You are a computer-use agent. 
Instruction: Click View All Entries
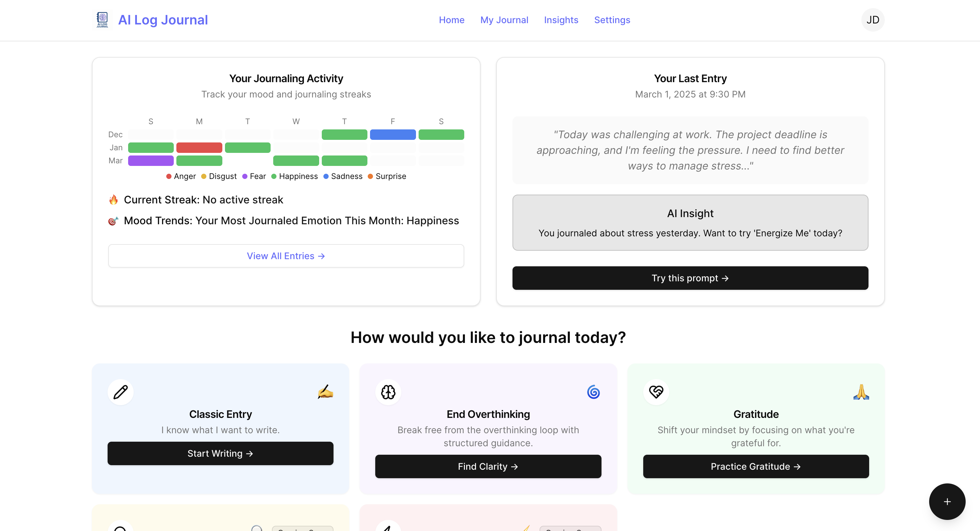click(286, 256)
